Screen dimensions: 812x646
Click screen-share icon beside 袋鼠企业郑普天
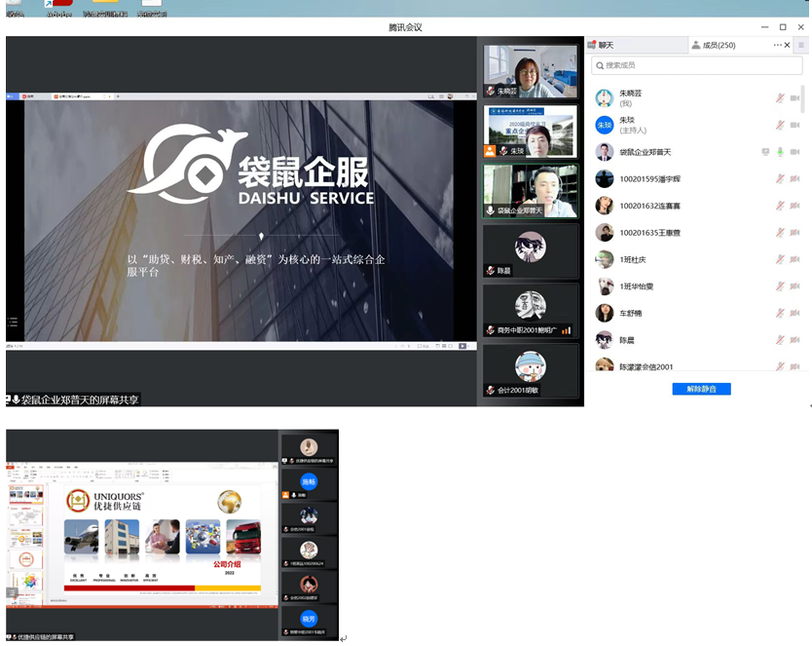[x=765, y=152]
